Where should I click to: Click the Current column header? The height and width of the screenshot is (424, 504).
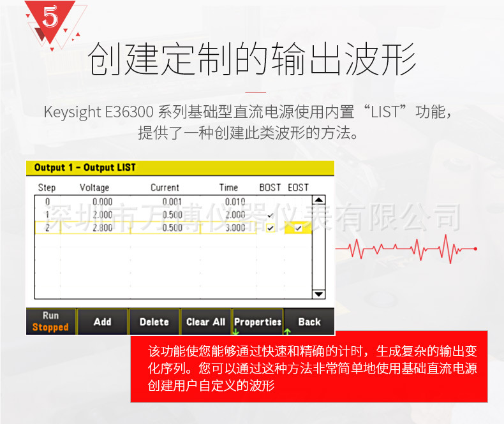click(x=165, y=187)
